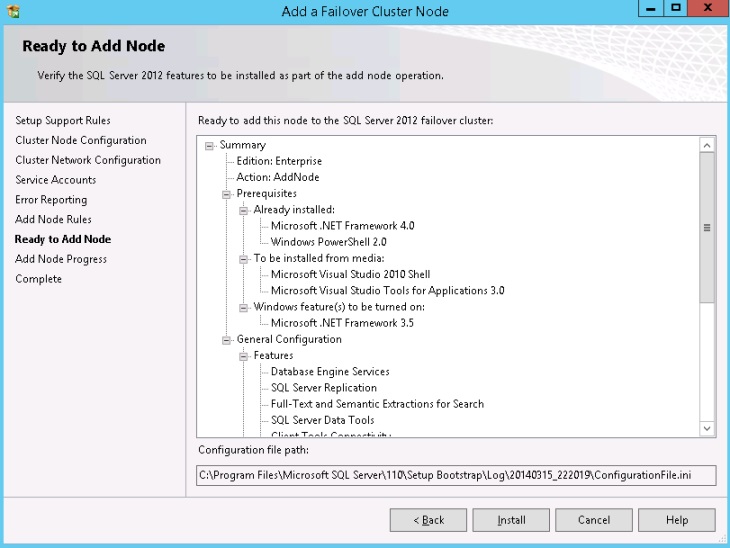Screen dimensions: 730x548
Task: Go to the Setup Support Rules step
Action: pyautogui.click(x=63, y=121)
